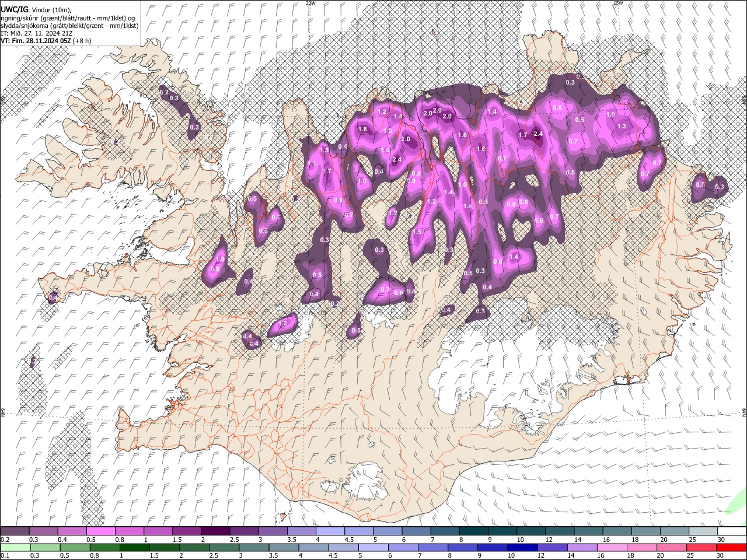Click the '20W' longitude label
Viewport: 747px width, 560px height.
(310, 3)
